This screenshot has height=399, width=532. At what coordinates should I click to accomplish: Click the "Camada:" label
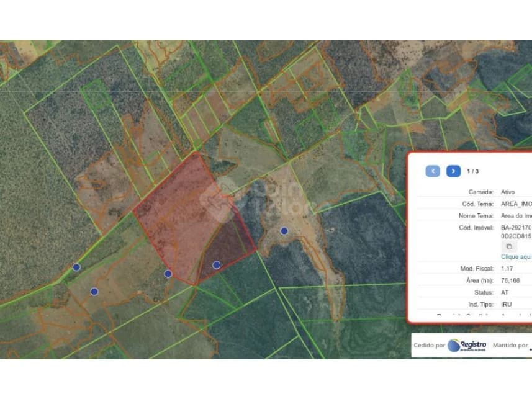coord(480,192)
